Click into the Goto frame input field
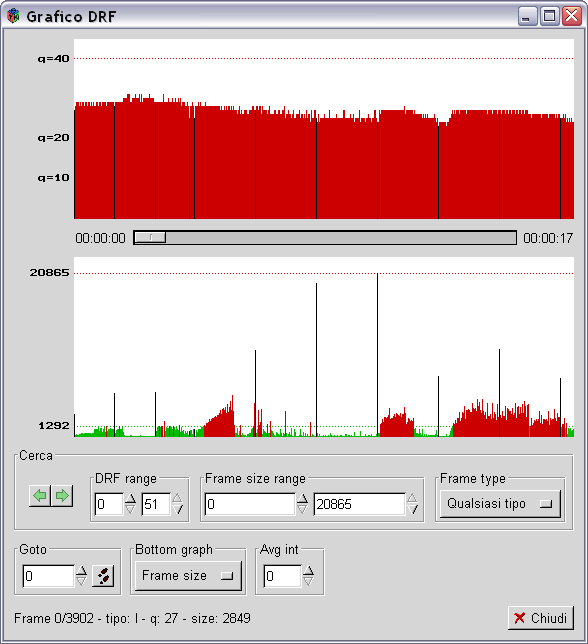This screenshot has width=588, height=644. [49, 576]
